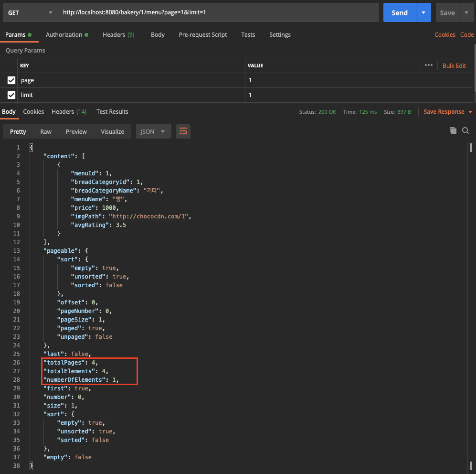476x474 pixels.
Task: Click the "totalElements" key
Action: coord(69,371)
